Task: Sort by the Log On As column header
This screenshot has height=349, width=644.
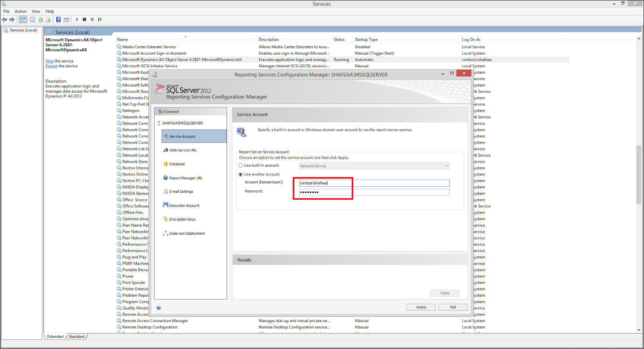Action: pos(515,39)
